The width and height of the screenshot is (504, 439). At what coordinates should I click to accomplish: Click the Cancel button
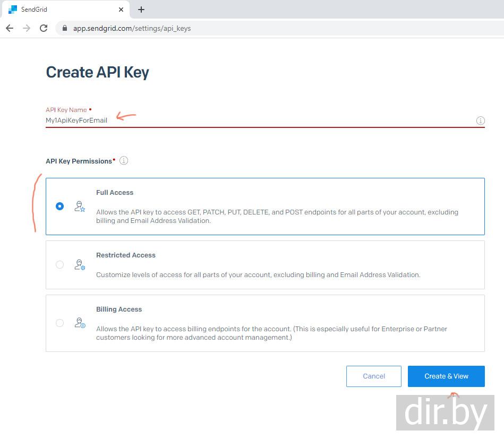(x=373, y=376)
